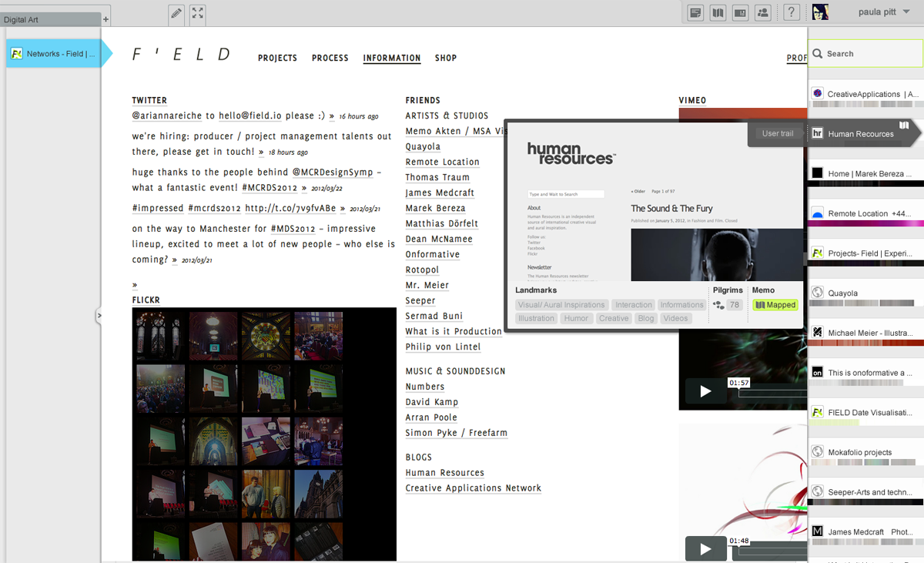
Task: Open the SHOP menu on FIELD site
Action: point(446,58)
